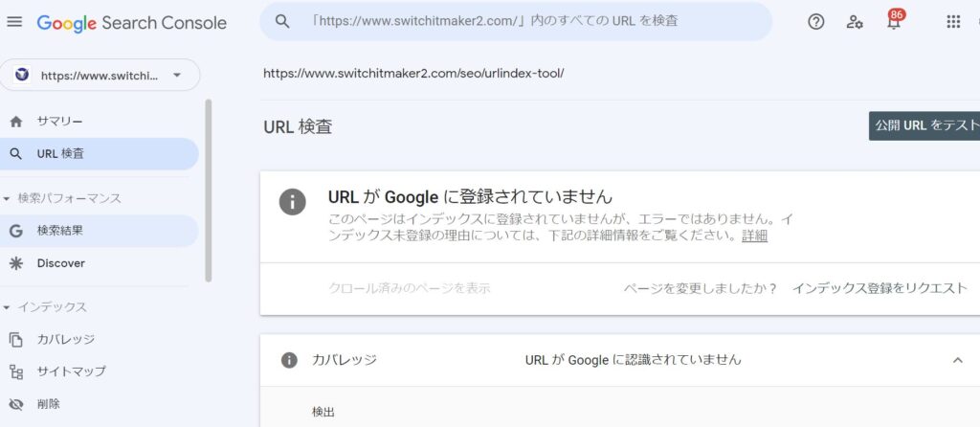The width and height of the screenshot is (980, 427).
Task: Open the Google apps grid icon
Action: click(953, 22)
